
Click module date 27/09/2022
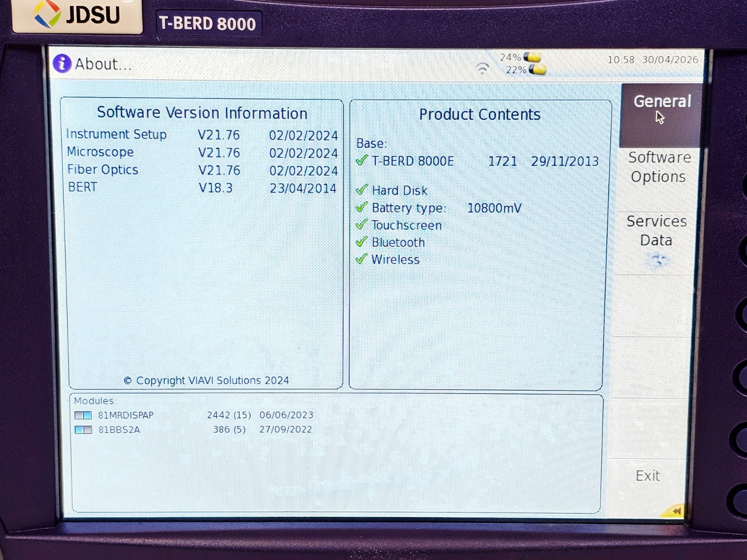pos(286,429)
